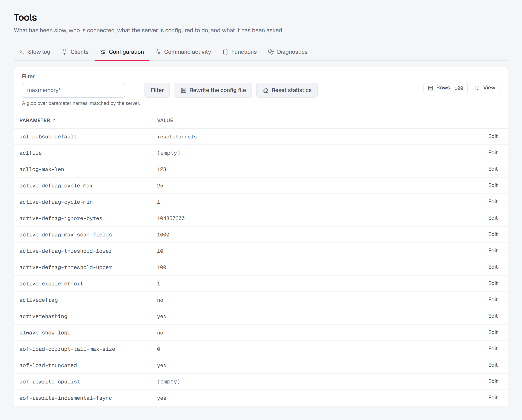Edit the aof-rewrite-incremental-fsync parameter
The width and height of the screenshot is (522, 420).
pos(493,398)
